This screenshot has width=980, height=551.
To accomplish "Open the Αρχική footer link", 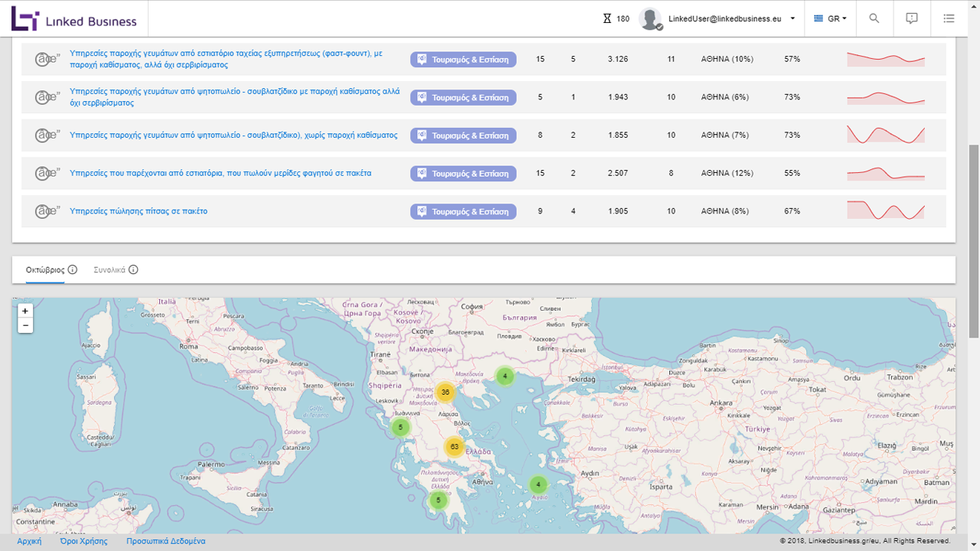I will click(x=29, y=541).
